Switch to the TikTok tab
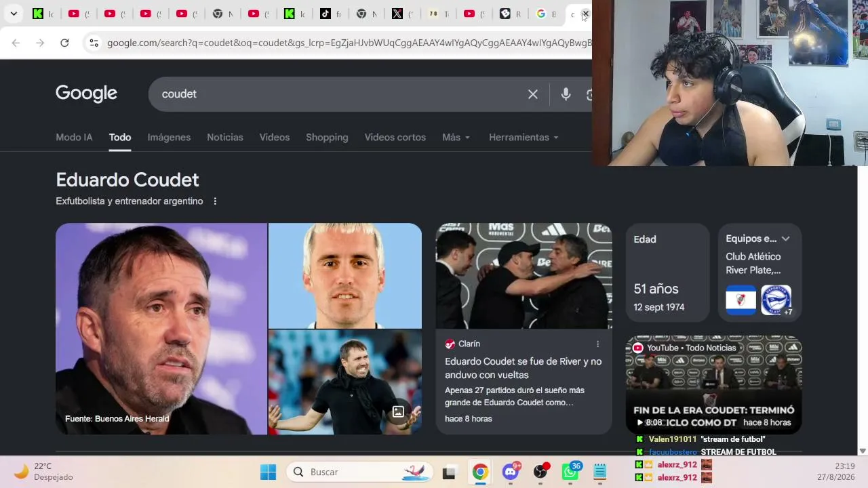868x488 pixels. point(330,14)
